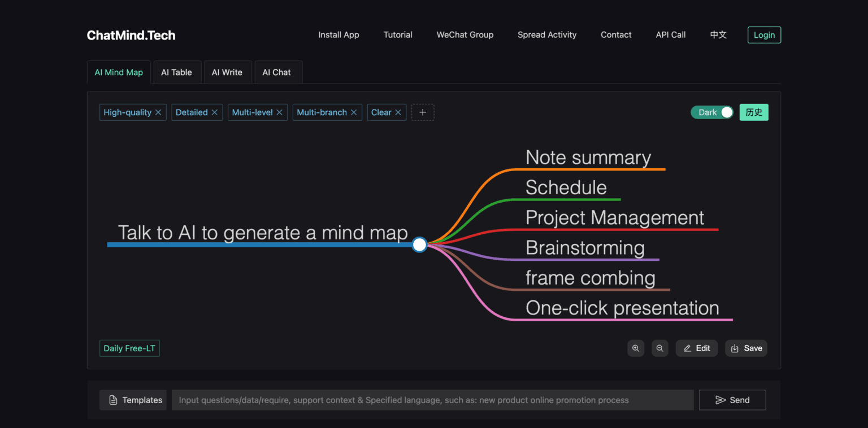
Task: Click the High-quality tag label
Action: click(127, 112)
